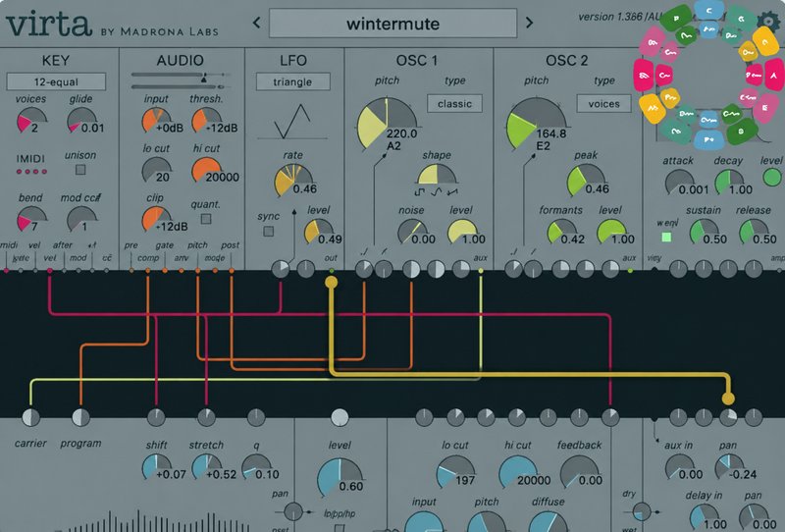Screen dimensions: 785x532
Task: Enable LFO sync checkbox
Action: click(269, 232)
